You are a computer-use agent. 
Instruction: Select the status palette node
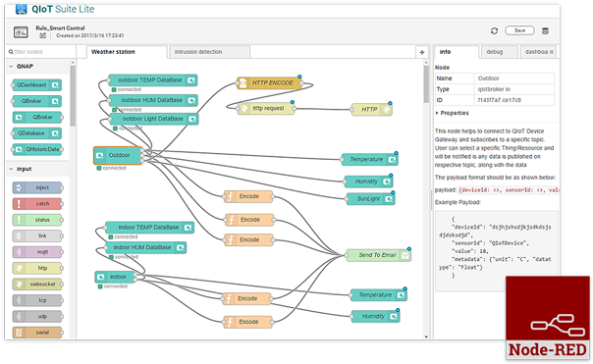(x=37, y=220)
